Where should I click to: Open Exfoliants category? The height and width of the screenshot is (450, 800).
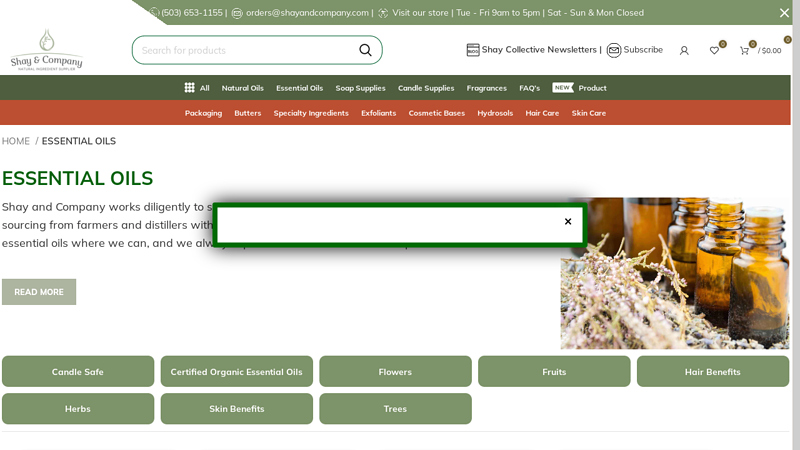click(379, 113)
